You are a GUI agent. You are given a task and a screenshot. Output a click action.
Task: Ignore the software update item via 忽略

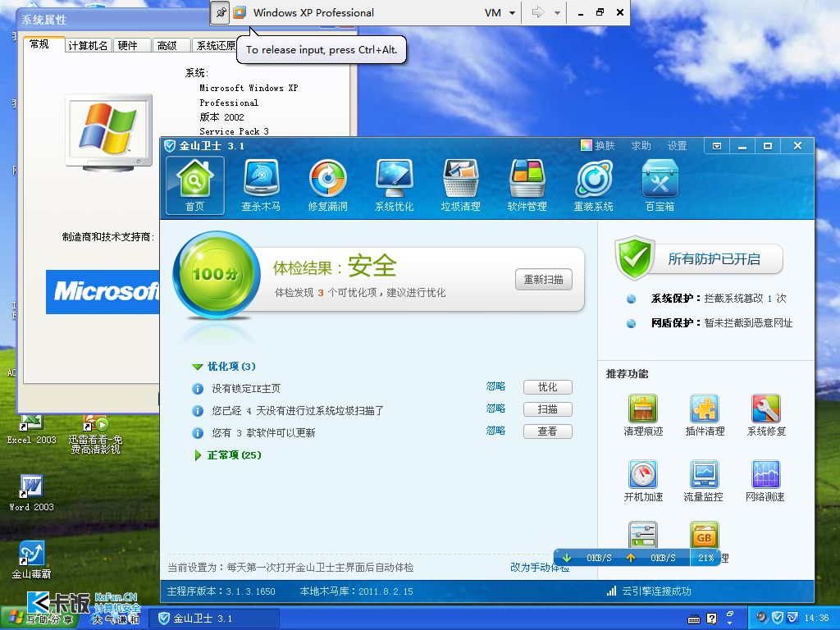(x=495, y=430)
